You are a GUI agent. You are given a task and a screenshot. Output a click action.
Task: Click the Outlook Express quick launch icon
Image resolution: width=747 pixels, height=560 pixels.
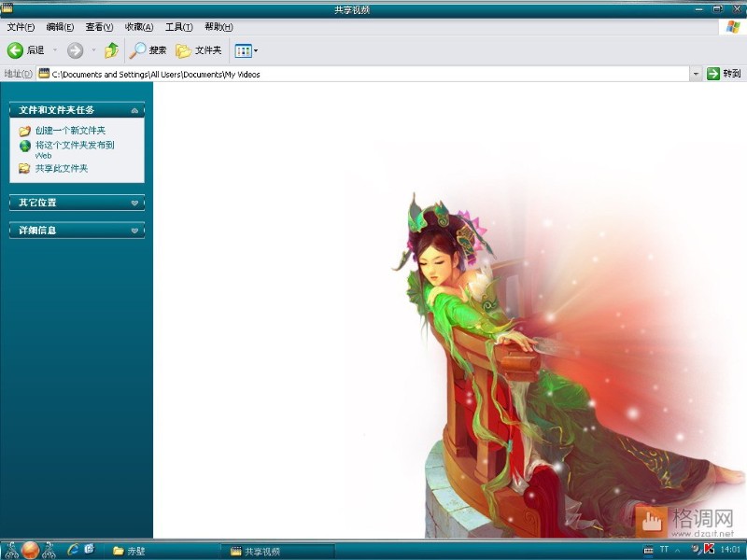click(90, 550)
